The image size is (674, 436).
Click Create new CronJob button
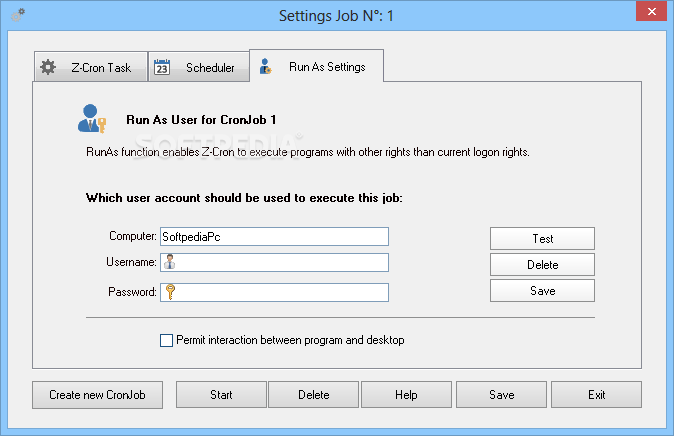98,395
